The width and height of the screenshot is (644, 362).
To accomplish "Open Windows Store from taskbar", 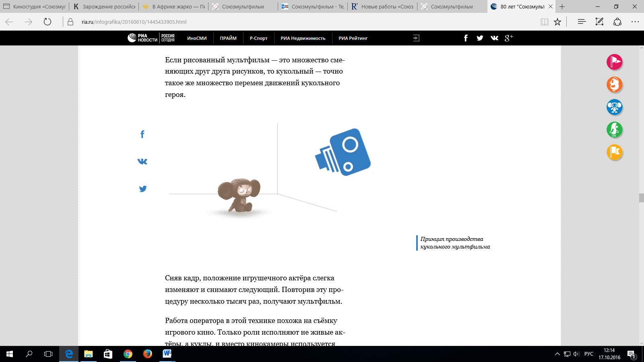I will click(x=108, y=354).
